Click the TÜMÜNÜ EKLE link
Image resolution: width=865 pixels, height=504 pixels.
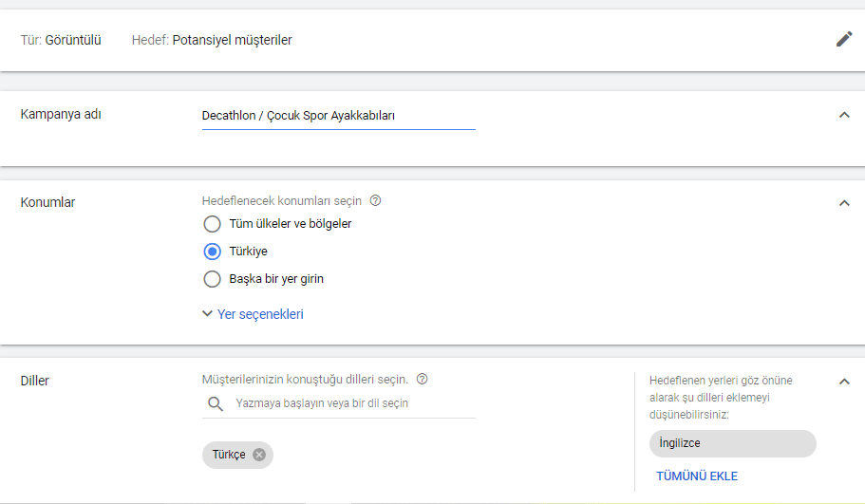tap(697, 476)
